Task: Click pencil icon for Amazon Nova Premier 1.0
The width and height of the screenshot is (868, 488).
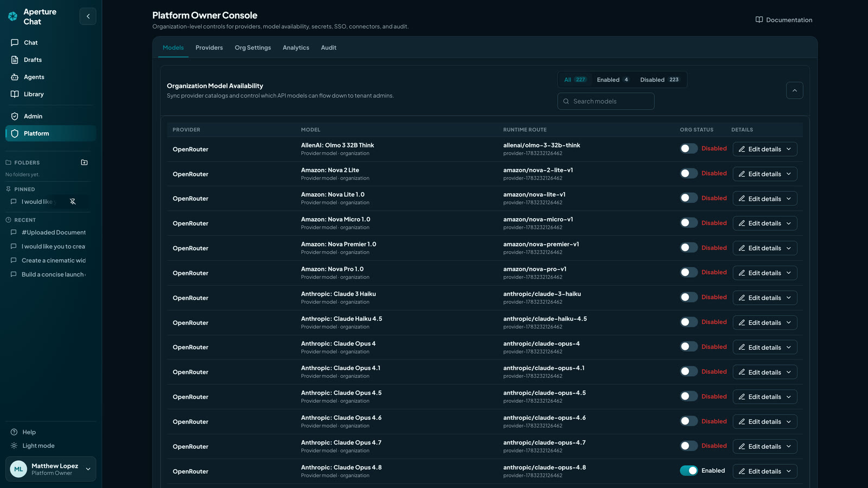Action: point(742,248)
